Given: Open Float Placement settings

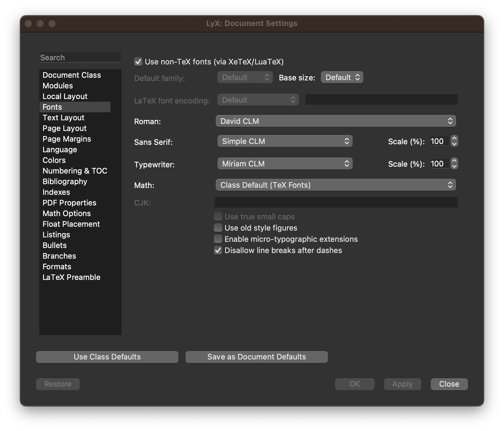Looking at the screenshot, I should (x=75, y=224).
